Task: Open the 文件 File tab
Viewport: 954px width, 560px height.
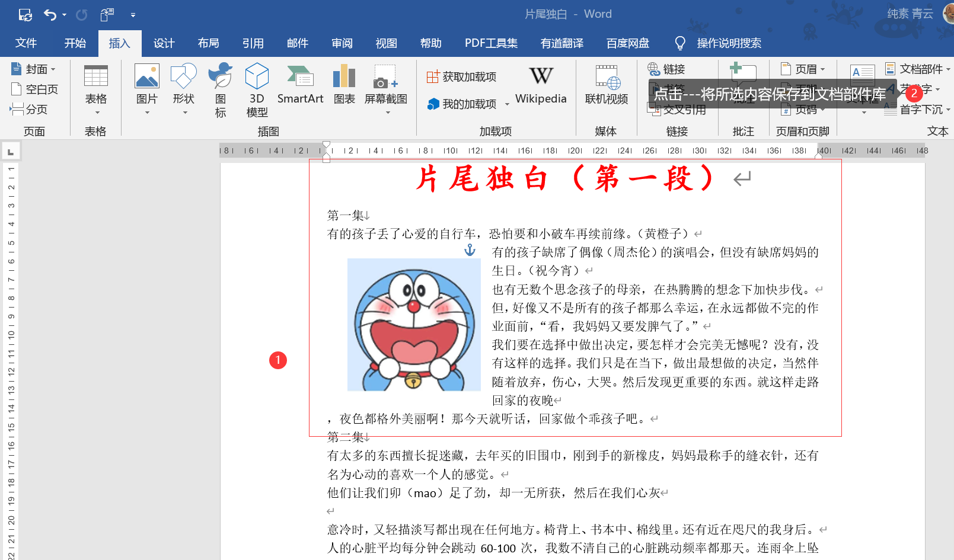Action: point(26,43)
